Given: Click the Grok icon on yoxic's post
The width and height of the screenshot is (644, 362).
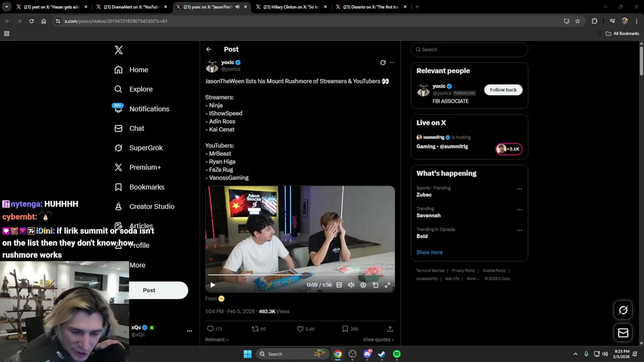Looking at the screenshot, I should coord(383,62).
